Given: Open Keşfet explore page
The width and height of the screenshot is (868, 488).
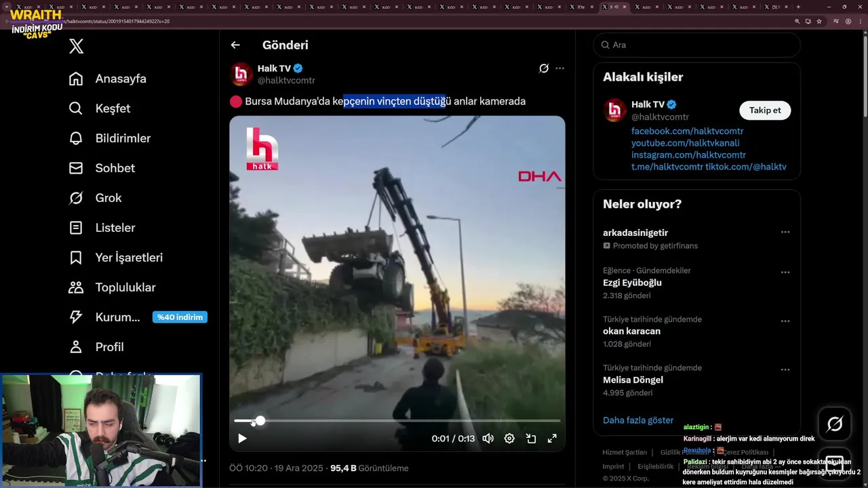Looking at the screenshot, I should pyautogui.click(x=100, y=108).
